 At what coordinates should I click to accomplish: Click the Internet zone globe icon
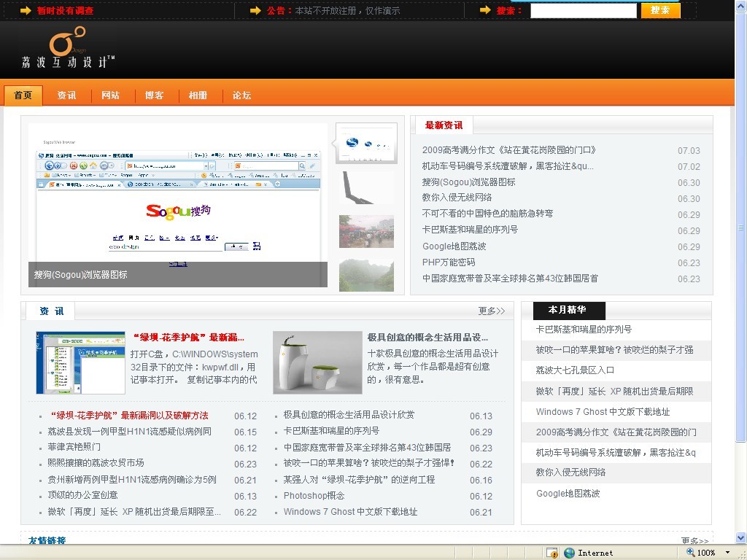[570, 553]
